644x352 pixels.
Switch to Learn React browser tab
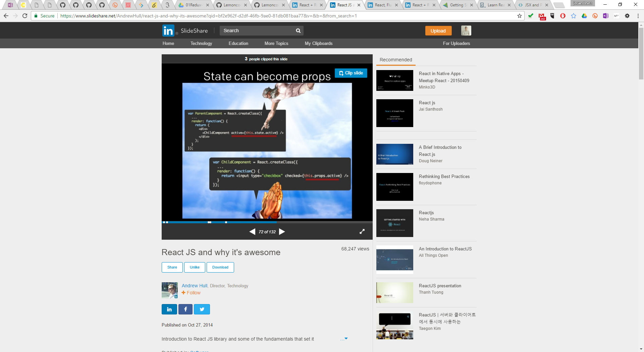[x=496, y=5]
